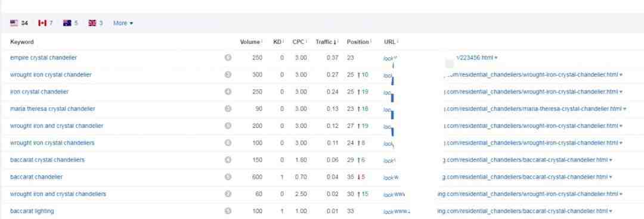Open the maria-theresa-crystal-chandelier.html URL link
This screenshot has width=644, height=219.
pos(532,109)
